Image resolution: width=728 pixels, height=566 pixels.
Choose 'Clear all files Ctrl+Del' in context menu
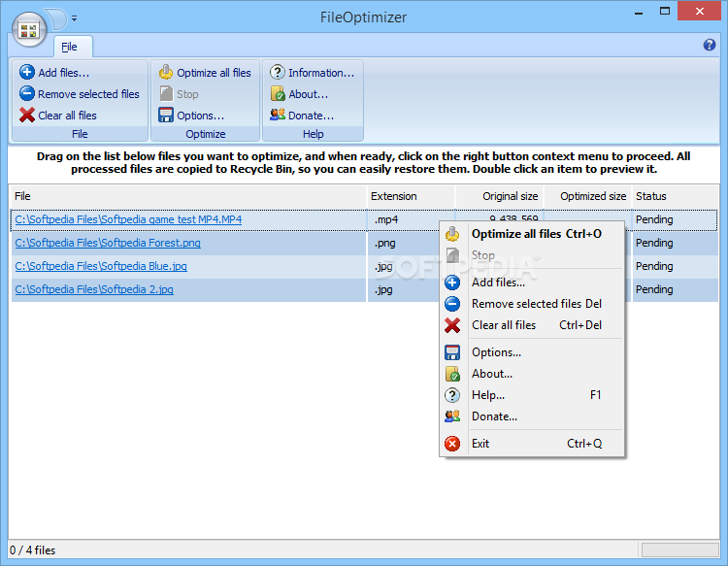(x=532, y=325)
